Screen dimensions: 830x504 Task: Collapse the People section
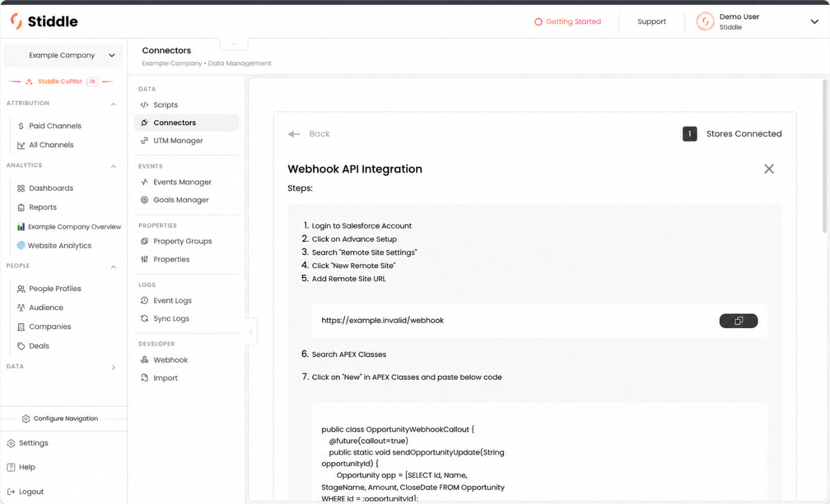[114, 266]
